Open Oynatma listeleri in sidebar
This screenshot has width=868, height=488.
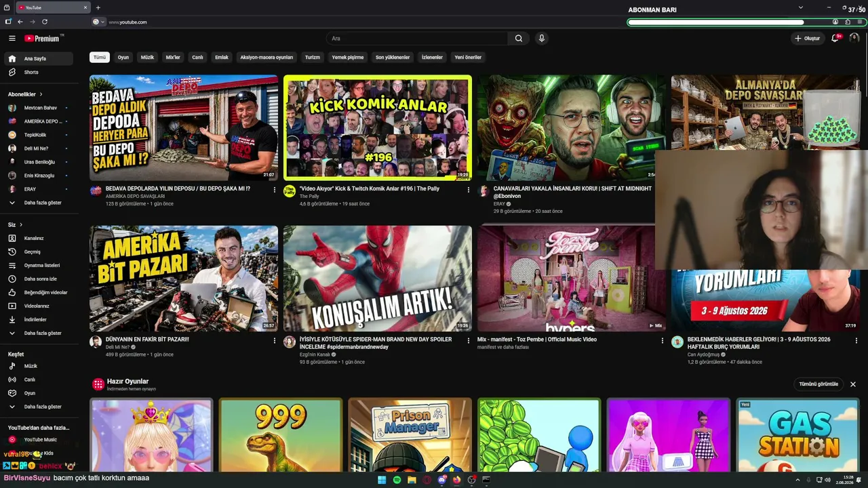(39, 265)
